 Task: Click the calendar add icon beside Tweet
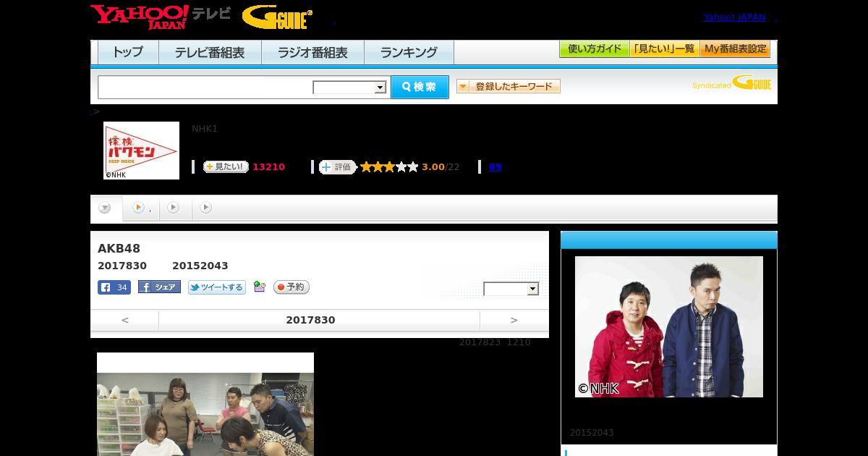pyautogui.click(x=260, y=287)
